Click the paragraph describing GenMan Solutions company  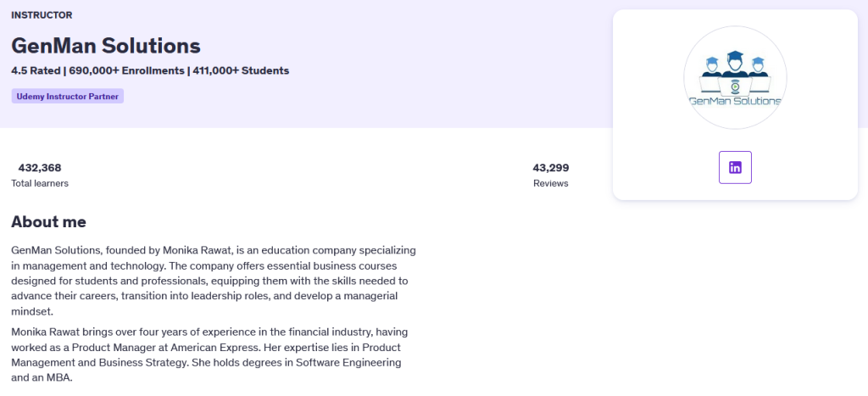click(x=214, y=281)
